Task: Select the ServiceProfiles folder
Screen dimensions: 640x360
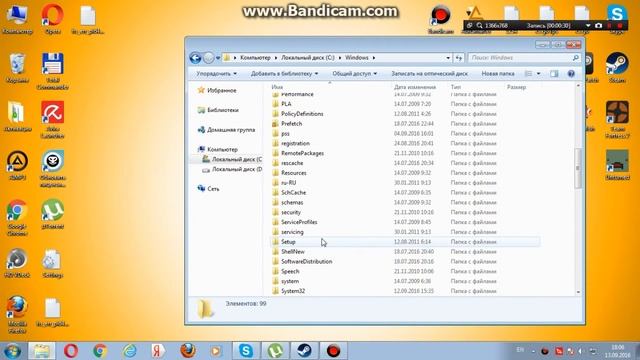Action: pos(299,222)
